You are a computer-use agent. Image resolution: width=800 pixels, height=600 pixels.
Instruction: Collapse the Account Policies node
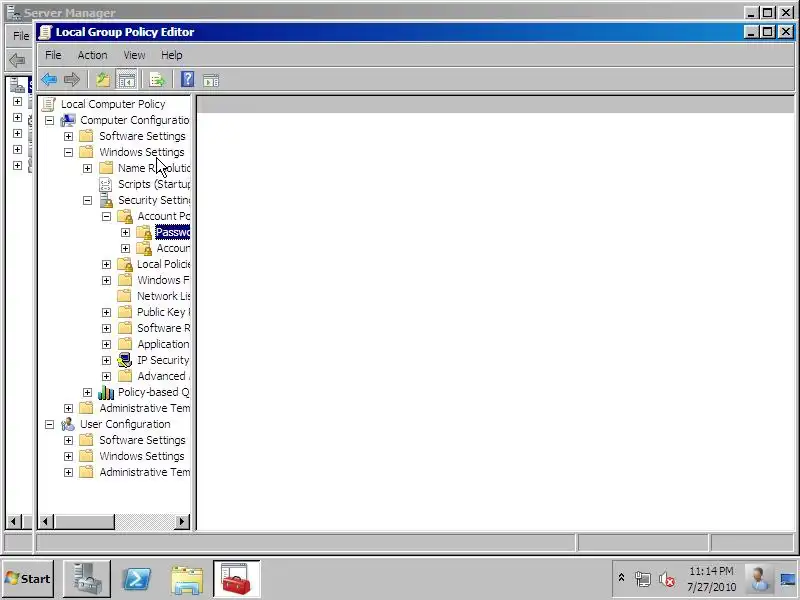(x=106, y=216)
